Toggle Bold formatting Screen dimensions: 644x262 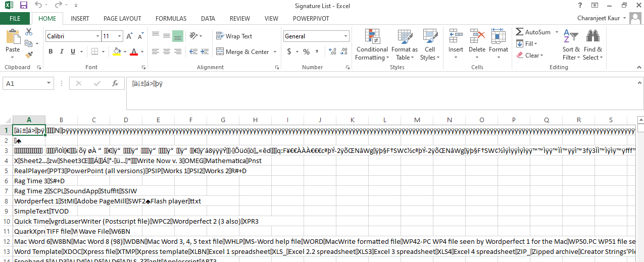pos(51,51)
